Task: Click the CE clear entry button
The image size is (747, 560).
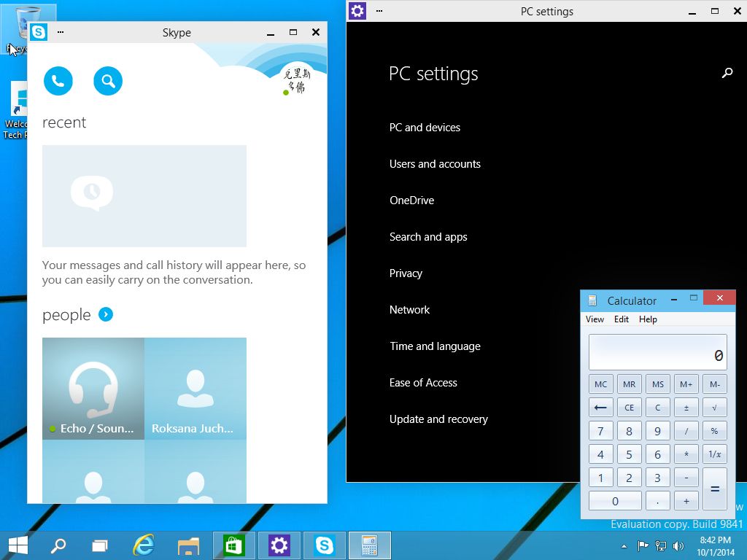Action: [630, 408]
